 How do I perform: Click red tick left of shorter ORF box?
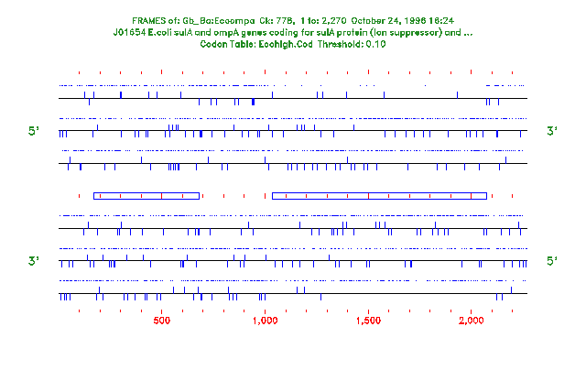click(80, 195)
